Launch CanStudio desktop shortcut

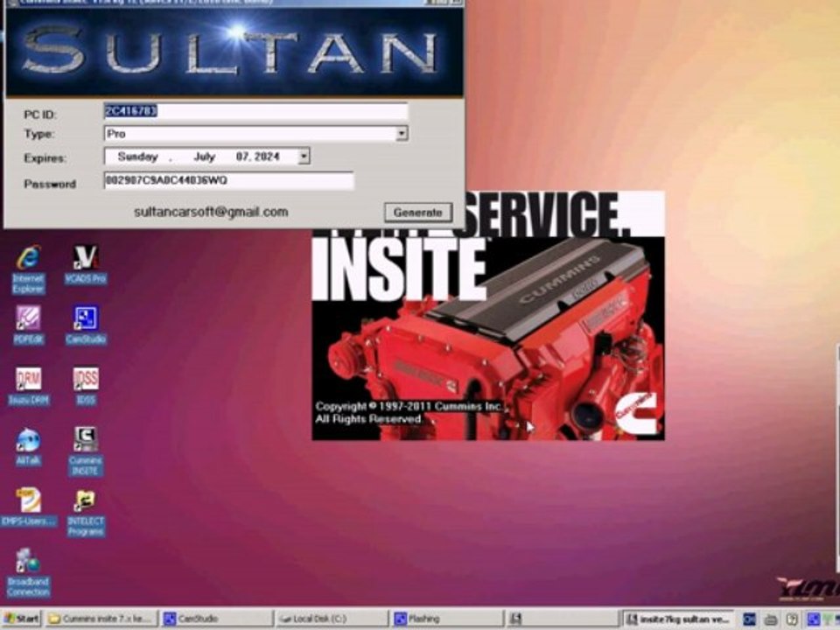coord(86,325)
